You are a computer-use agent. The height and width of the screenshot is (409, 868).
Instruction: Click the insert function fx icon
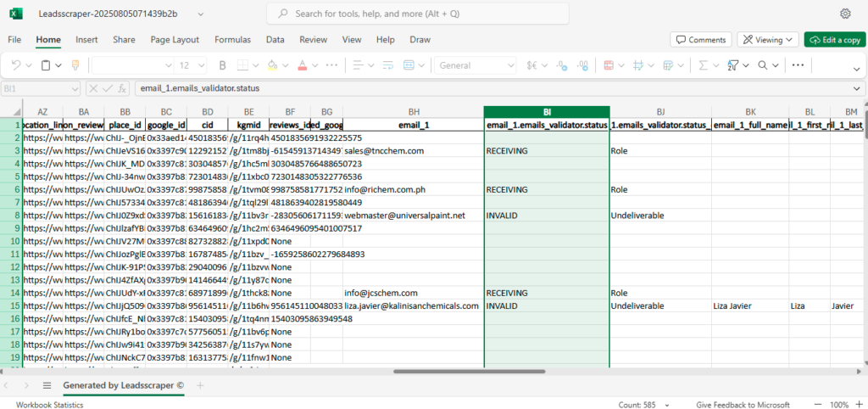click(x=122, y=87)
